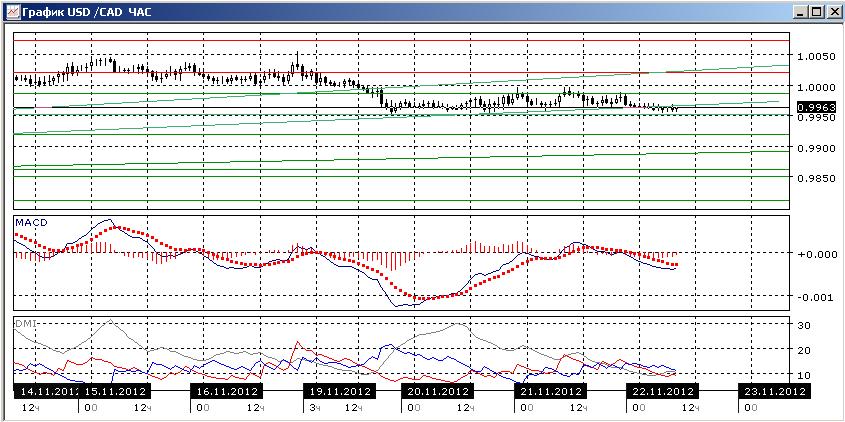
Task: Click the MACD indicator label
Action: click(32, 222)
